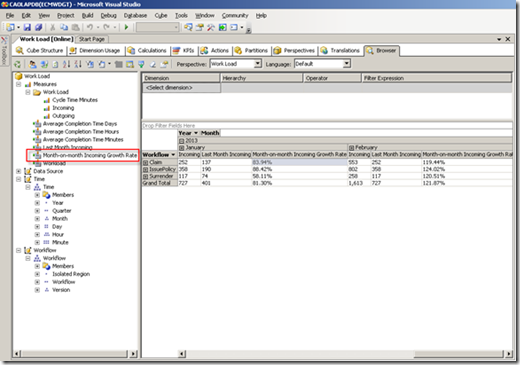This screenshot has width=520, height=365.
Task: Click the Save All toolbar icon
Action: (x=39, y=27)
